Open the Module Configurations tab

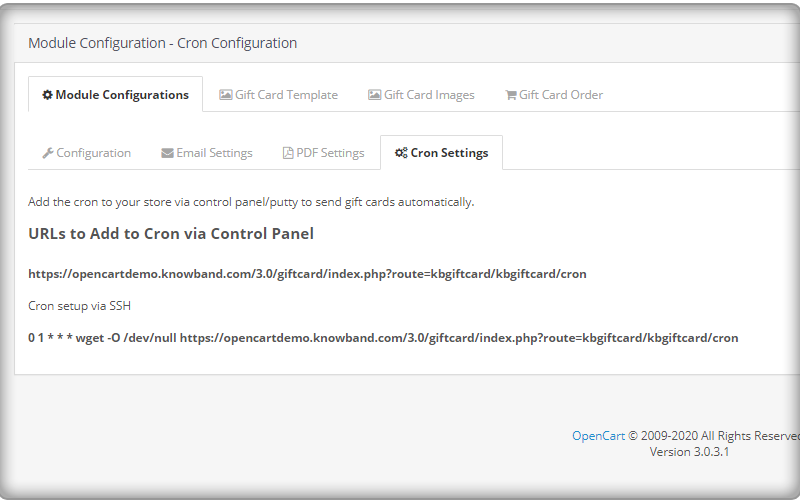point(115,94)
